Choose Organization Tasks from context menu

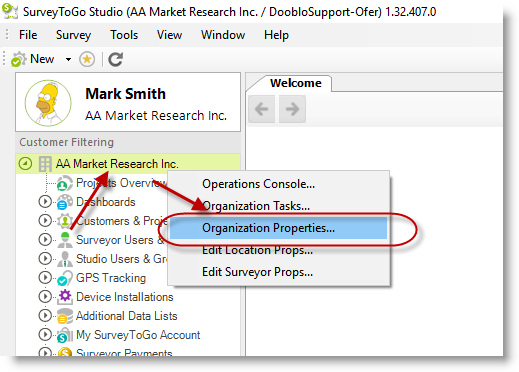279,206
